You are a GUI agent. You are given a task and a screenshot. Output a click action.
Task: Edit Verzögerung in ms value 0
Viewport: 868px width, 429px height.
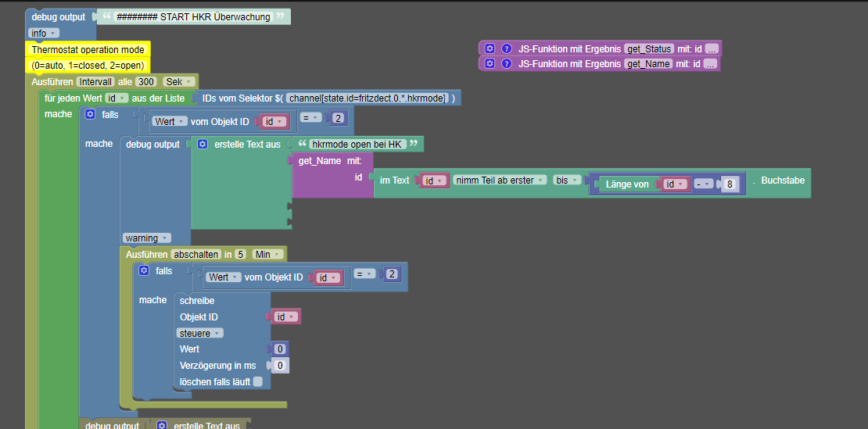click(x=280, y=366)
